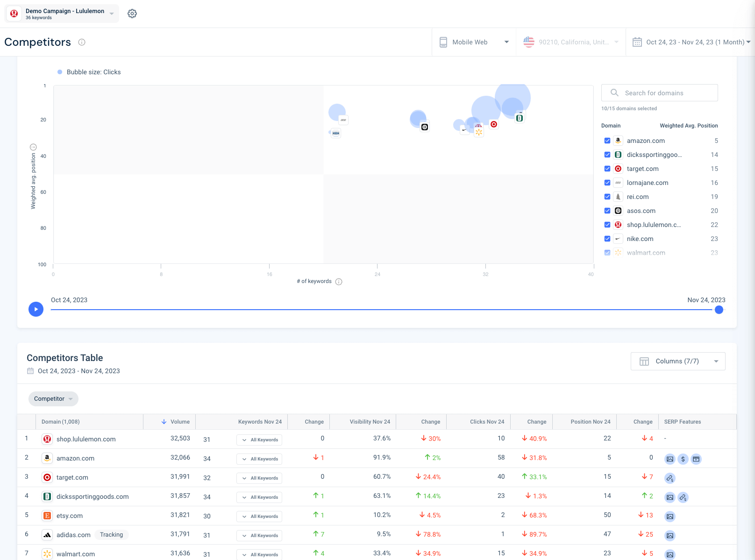Viewport: 755px width, 560px height.
Task: Open the Demo Campaign - Lululemon campaign switcher
Action: [x=61, y=13]
